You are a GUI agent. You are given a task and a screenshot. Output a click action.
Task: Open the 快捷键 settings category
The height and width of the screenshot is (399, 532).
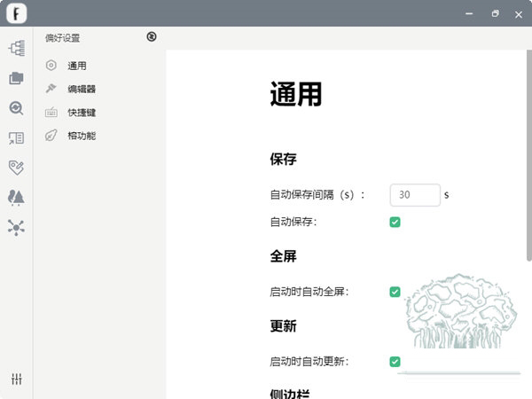pyautogui.click(x=82, y=113)
